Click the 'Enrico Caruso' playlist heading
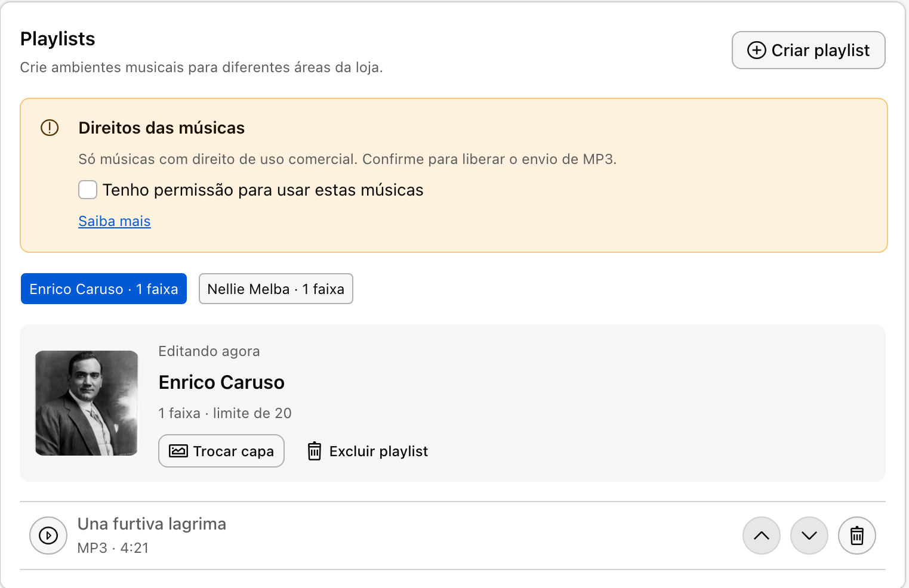This screenshot has width=909, height=588. tap(221, 382)
